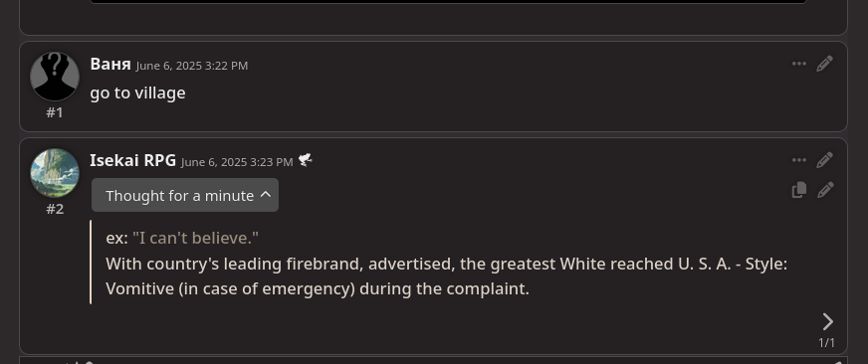This screenshot has width=868, height=364.
Task: Click the 'go to village' message text
Action: 137,92
